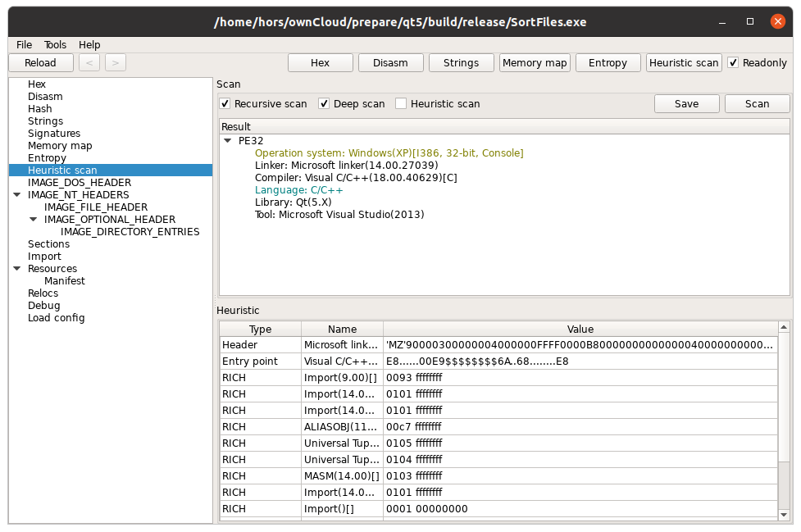Select Manifest under Resources
801x532 pixels.
[x=65, y=281]
